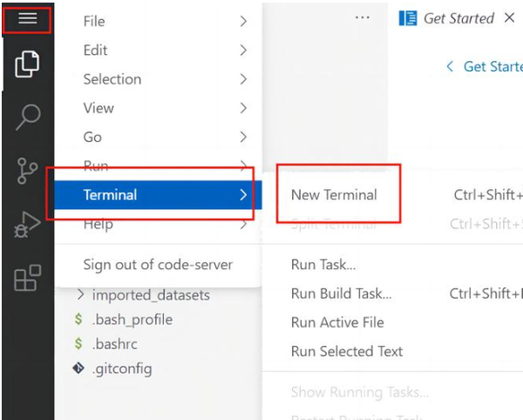The image size is (523, 420).
Task: Open the Explorer view icon
Action: click(27, 64)
